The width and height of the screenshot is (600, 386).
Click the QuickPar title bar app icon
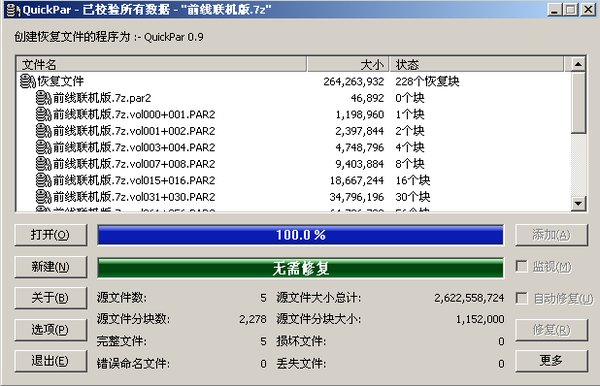13,10
